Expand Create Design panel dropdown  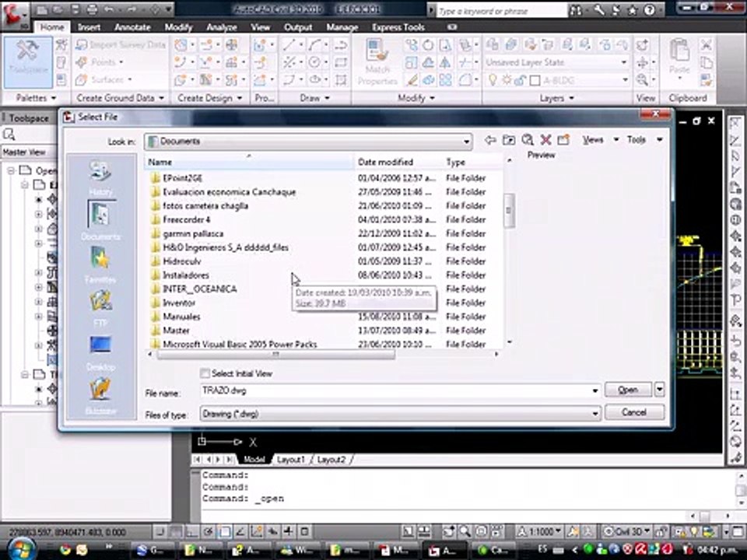pyautogui.click(x=209, y=98)
